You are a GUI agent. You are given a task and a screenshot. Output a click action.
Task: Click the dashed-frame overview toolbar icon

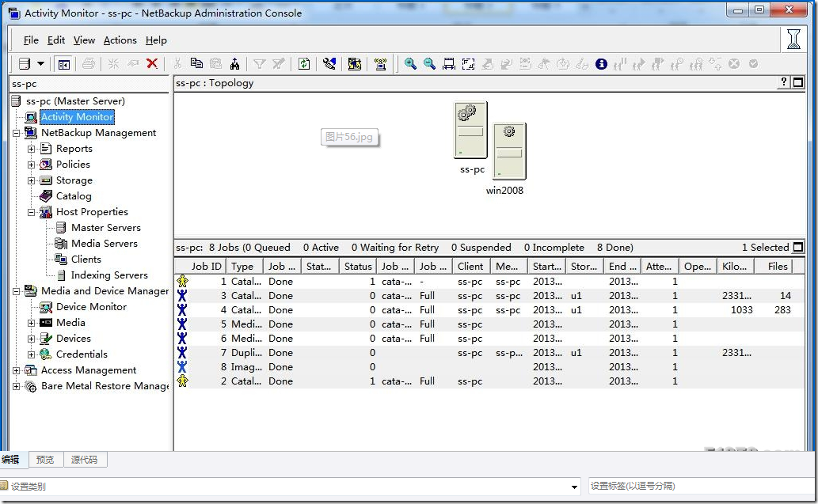(x=468, y=63)
